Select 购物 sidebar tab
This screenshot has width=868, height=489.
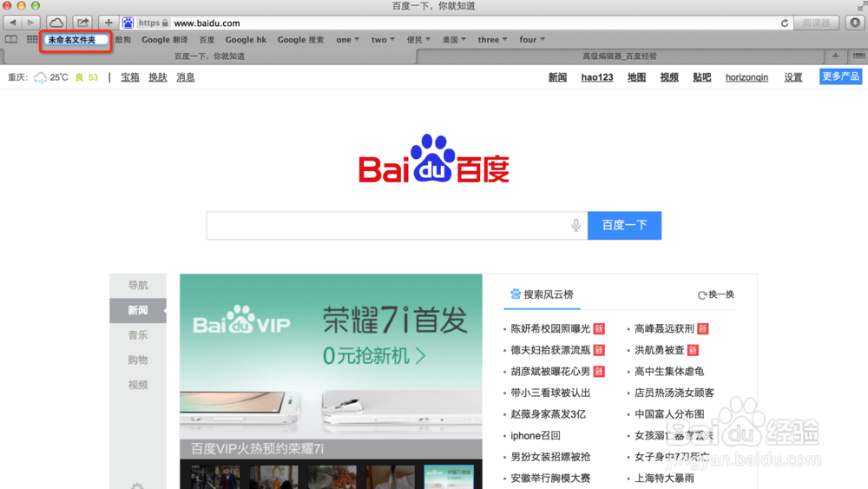point(138,360)
